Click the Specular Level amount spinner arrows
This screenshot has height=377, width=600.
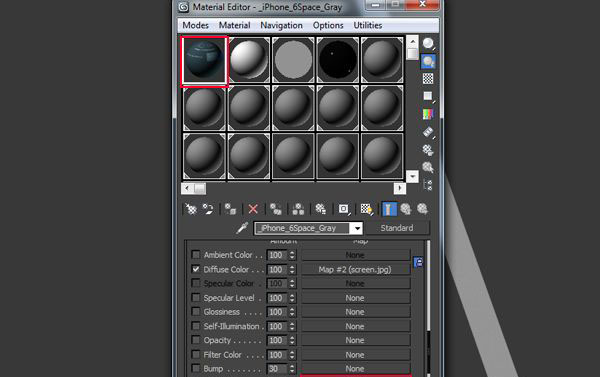click(292, 298)
